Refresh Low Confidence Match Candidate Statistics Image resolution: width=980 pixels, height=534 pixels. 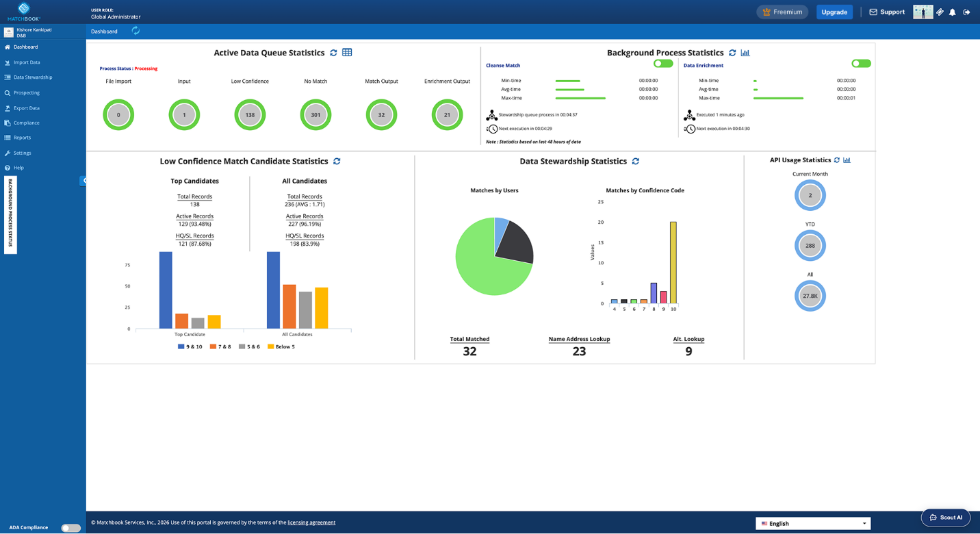pos(337,162)
